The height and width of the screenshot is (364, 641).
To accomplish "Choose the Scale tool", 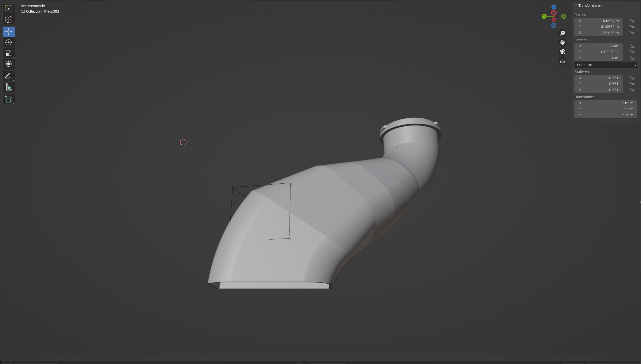I will pos(9,53).
